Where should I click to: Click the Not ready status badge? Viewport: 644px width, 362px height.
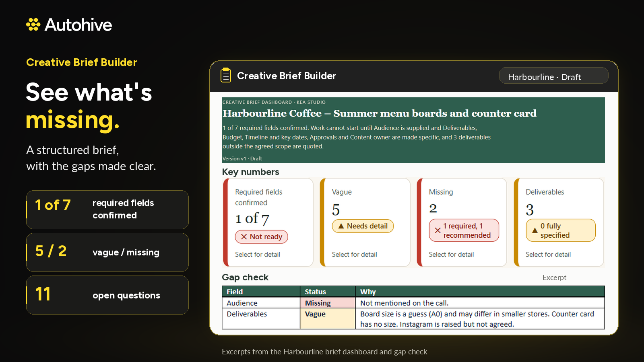(262, 237)
